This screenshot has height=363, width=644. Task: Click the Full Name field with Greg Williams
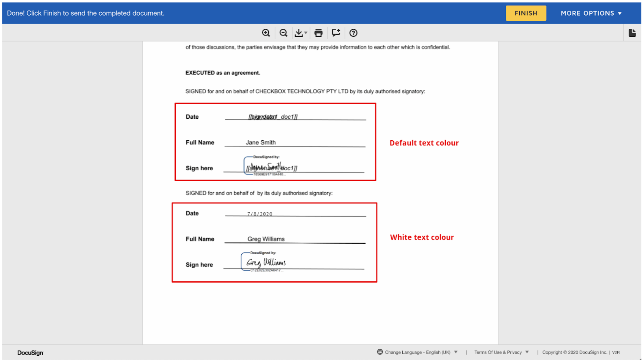266,239
